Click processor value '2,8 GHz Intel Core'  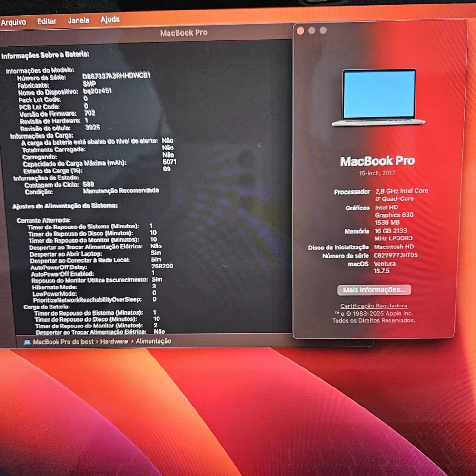click(x=402, y=191)
